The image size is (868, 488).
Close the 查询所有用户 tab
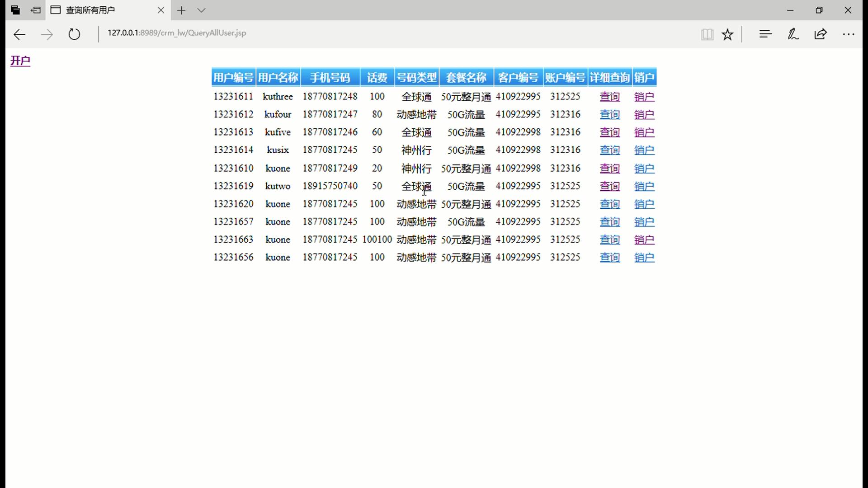161,10
